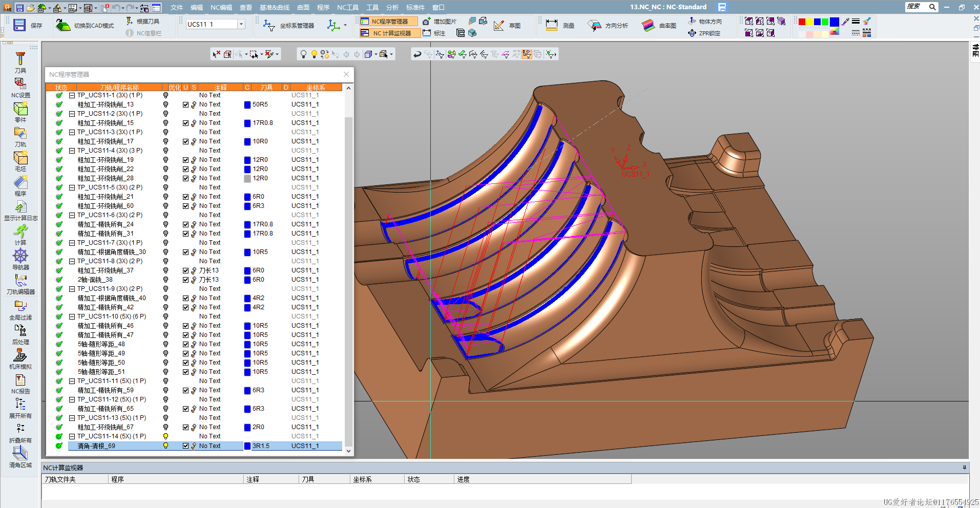Toggle the lightbulb for TP_UCS11-14 (5X) (1 P)
Viewport: 980px width, 508px height.
pos(165,436)
